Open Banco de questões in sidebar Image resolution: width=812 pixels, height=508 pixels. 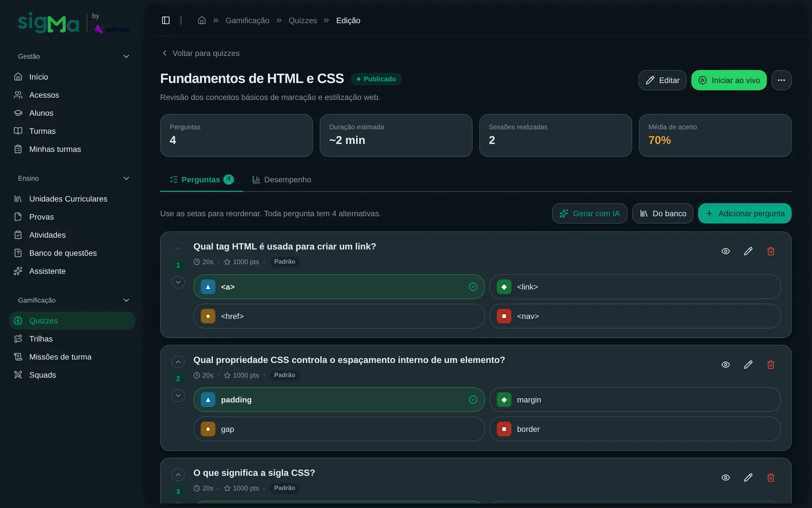[72, 253]
